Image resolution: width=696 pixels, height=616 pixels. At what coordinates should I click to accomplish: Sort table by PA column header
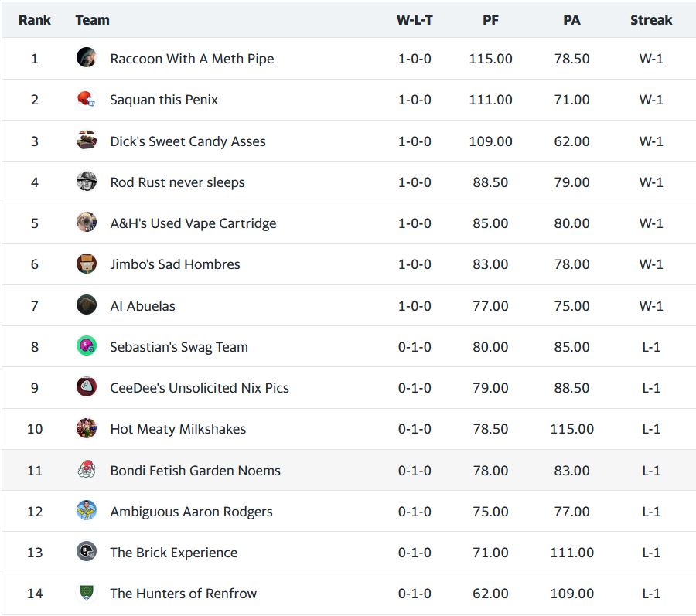pos(571,20)
